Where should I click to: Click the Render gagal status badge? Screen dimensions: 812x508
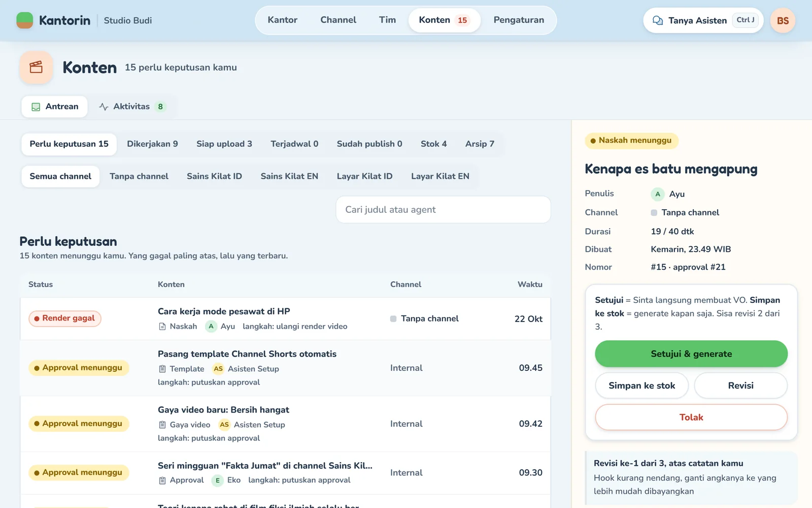pyautogui.click(x=65, y=319)
